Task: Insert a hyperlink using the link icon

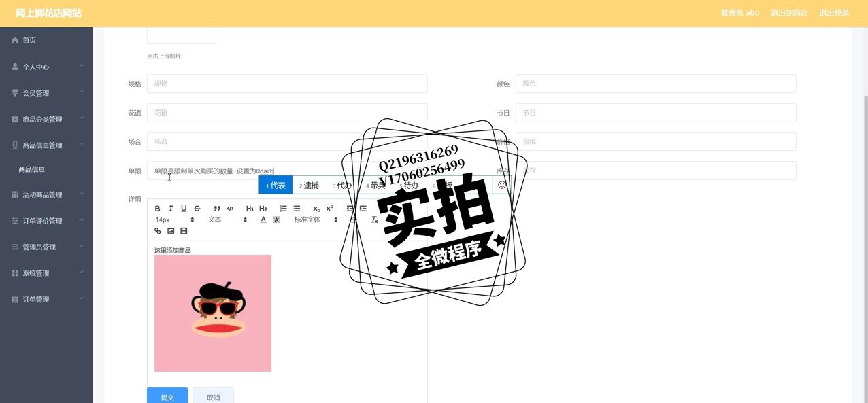Action: coord(158,231)
